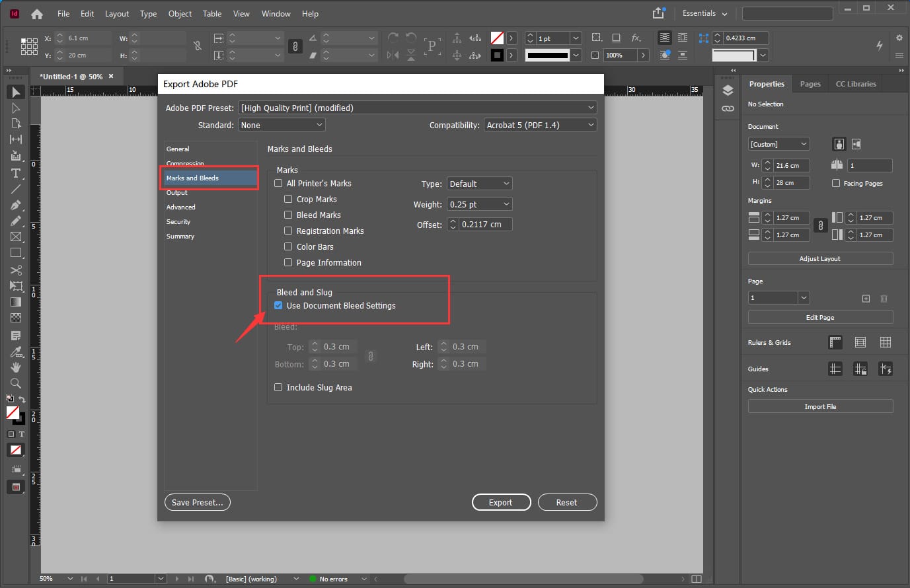Select Output in export sidebar
The width and height of the screenshot is (910, 588).
[x=177, y=192]
